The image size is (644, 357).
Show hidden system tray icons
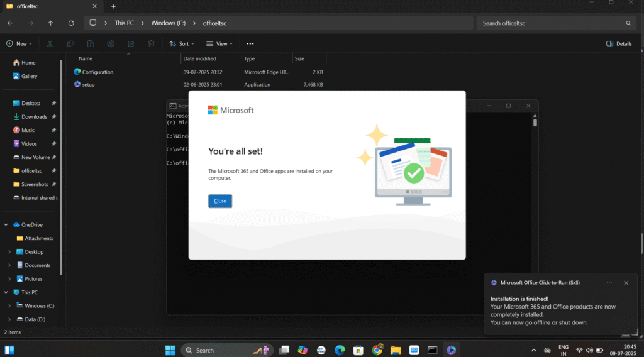[533, 350]
